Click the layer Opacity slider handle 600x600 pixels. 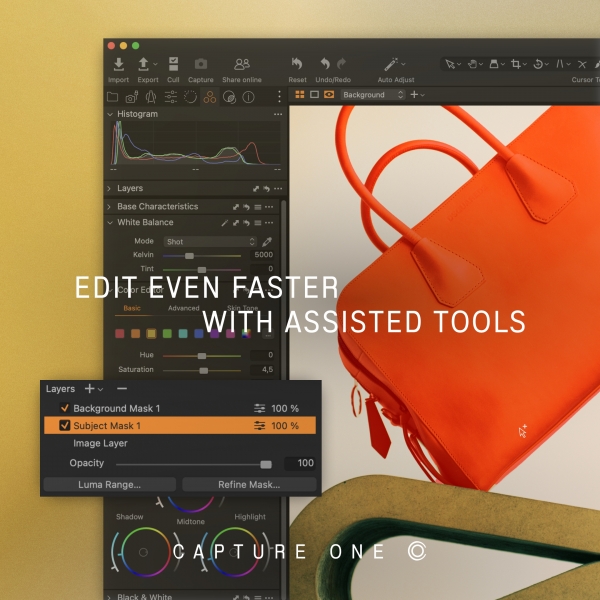(266, 464)
